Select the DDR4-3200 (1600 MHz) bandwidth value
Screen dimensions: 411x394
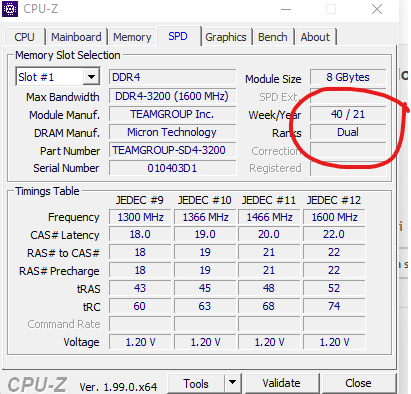(x=172, y=96)
